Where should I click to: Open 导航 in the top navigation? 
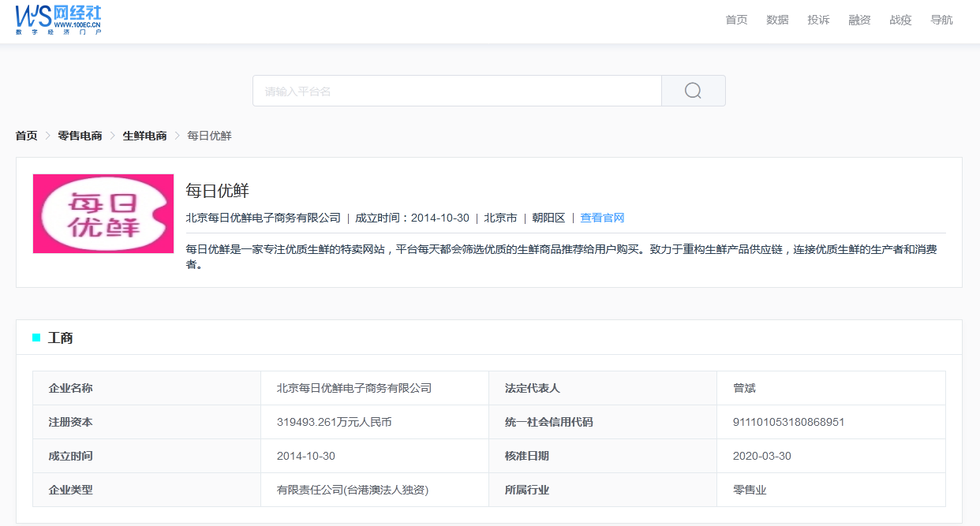pyautogui.click(x=941, y=20)
